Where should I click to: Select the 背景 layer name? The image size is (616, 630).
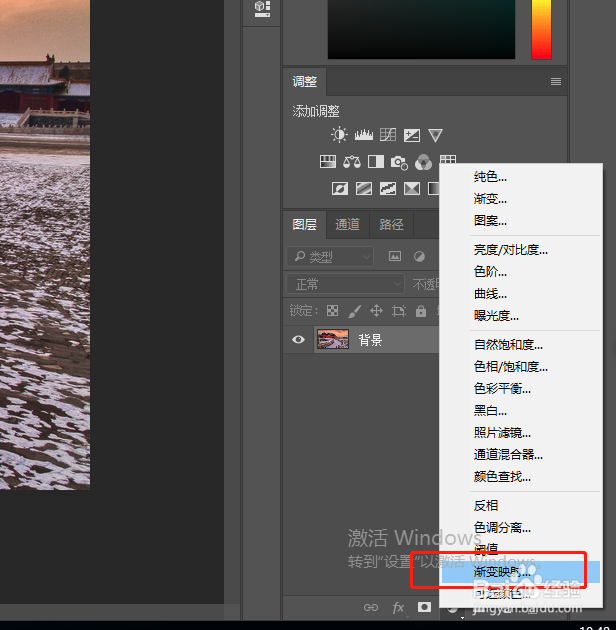(370, 340)
